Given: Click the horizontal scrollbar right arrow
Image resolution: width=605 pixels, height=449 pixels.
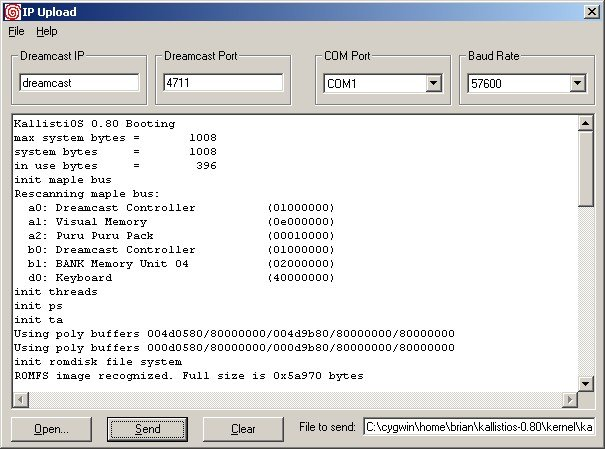Looking at the screenshot, I should pyautogui.click(x=570, y=400).
